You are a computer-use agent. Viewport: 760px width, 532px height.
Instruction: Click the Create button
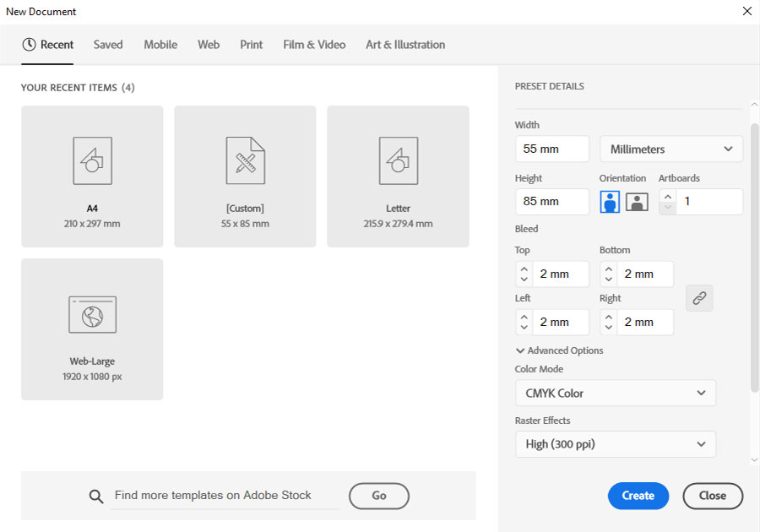(x=638, y=496)
